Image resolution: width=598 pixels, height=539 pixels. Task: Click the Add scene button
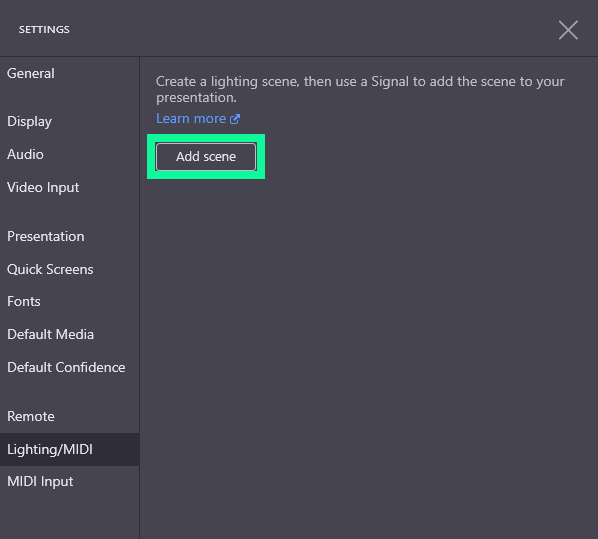(x=206, y=156)
